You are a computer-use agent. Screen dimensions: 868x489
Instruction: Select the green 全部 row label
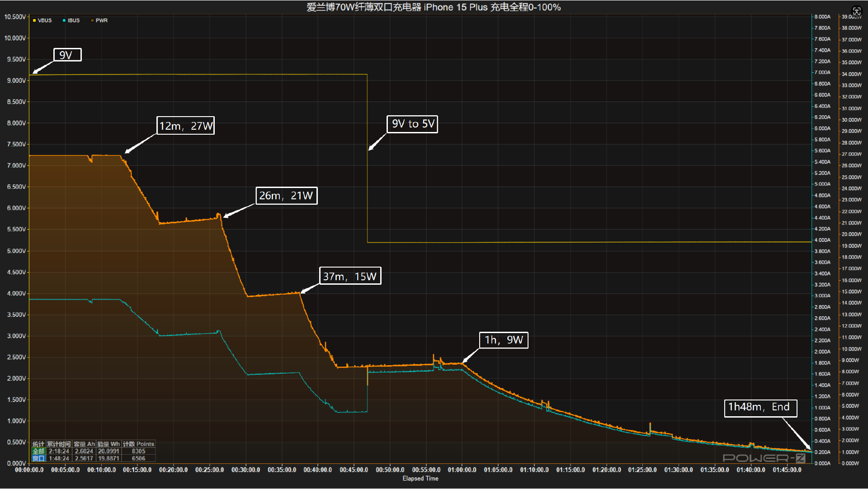[38, 451]
